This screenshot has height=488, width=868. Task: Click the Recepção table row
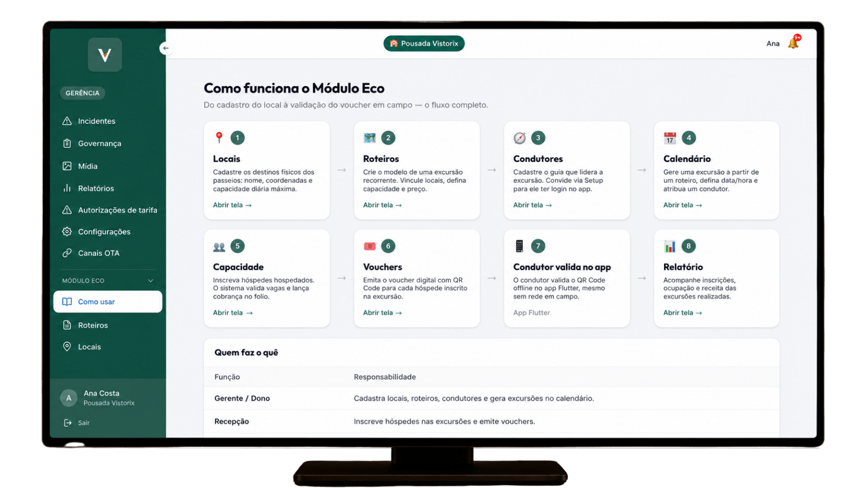point(492,421)
